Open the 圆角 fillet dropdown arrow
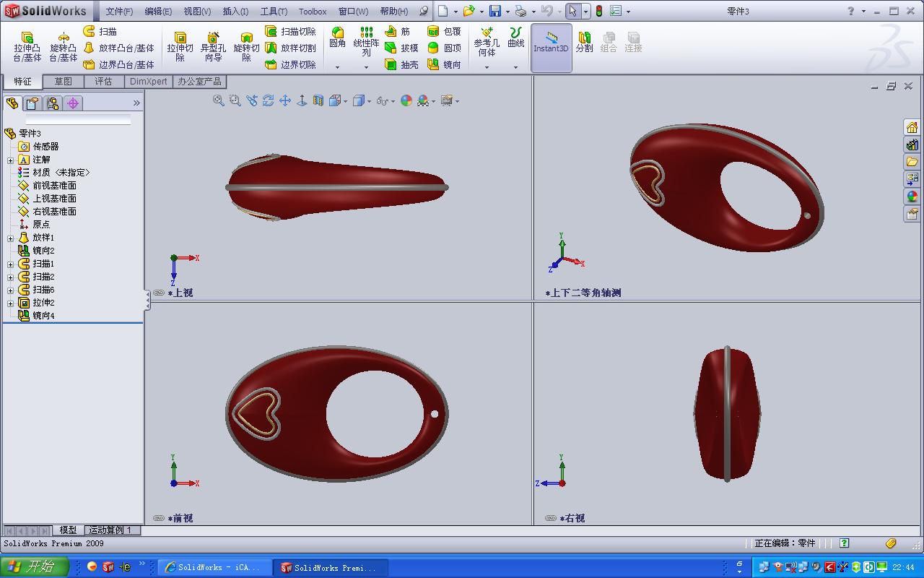 337,67
